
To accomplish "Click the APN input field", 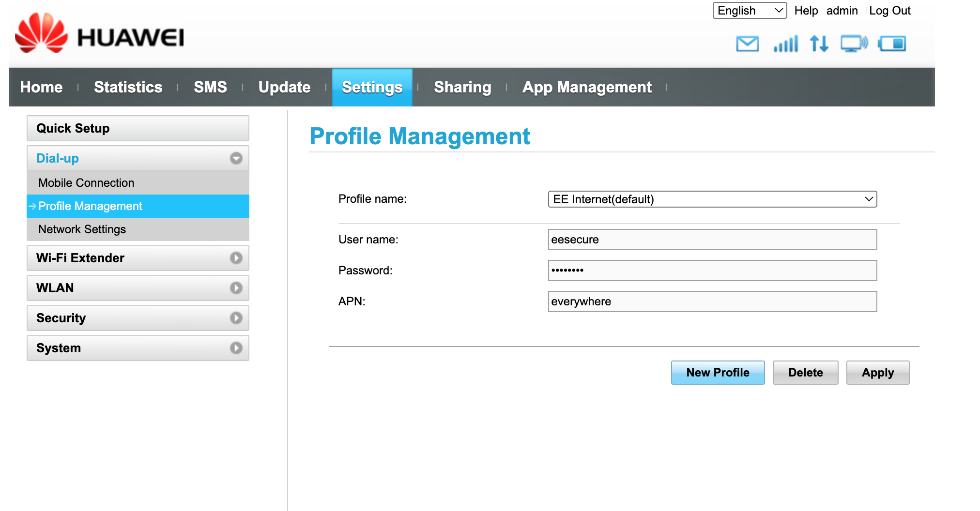I will 712,301.
